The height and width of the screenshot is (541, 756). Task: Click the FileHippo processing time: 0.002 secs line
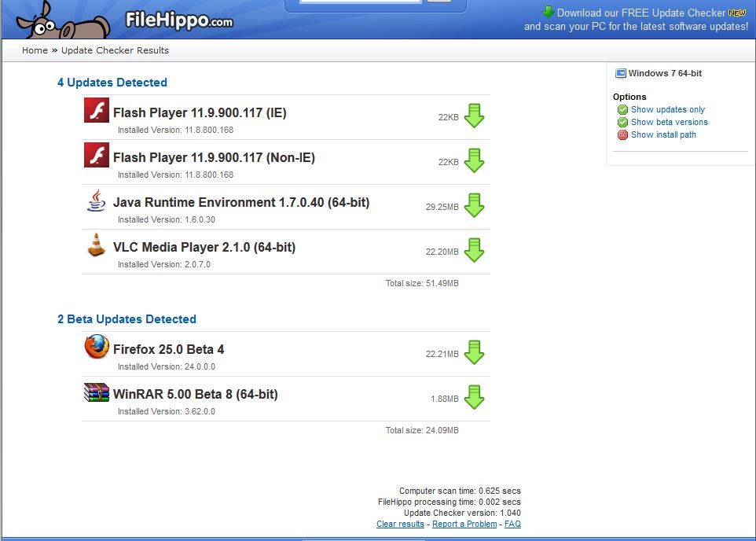tap(450, 502)
